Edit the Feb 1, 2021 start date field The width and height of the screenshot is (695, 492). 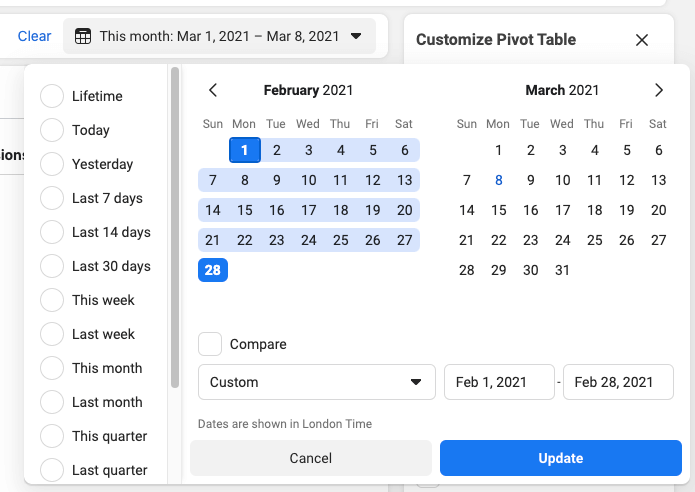[499, 382]
